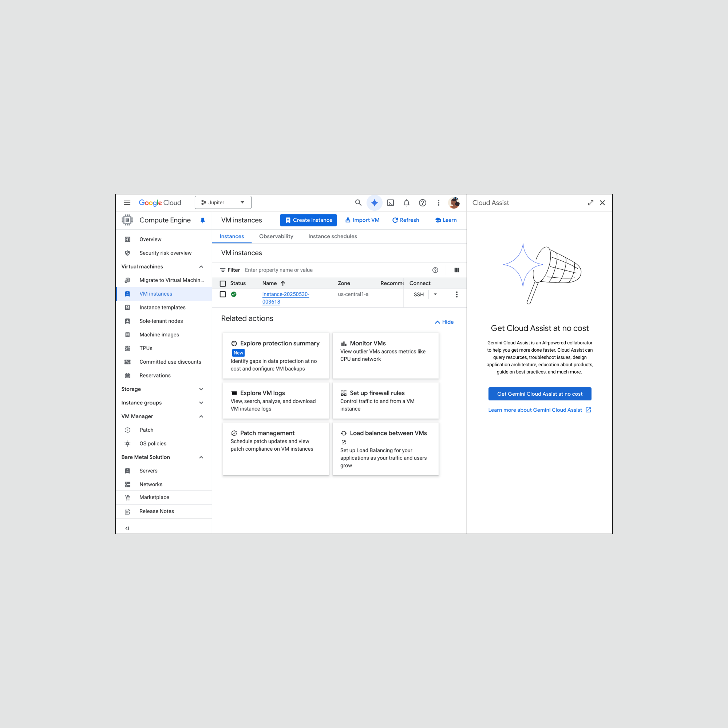Check the box for instance-20250530-003618
This screenshot has height=728, width=728.
click(x=223, y=294)
